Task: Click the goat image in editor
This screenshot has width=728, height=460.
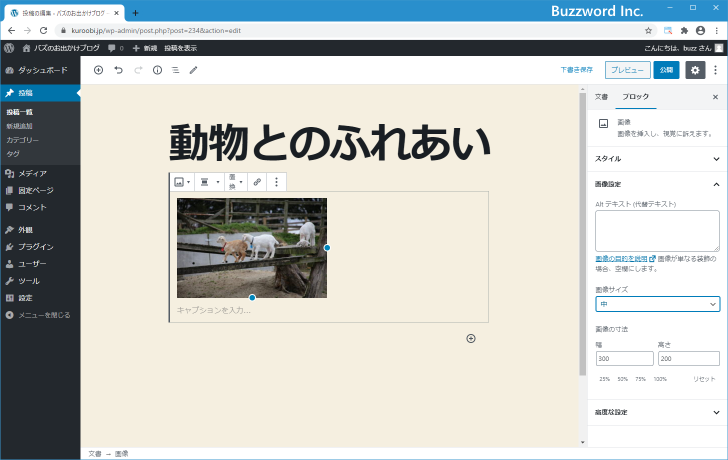Action: pos(252,248)
